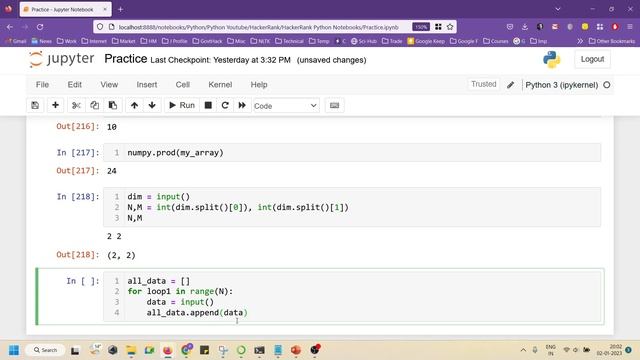The height and width of the screenshot is (360, 640).
Task: Click the pencil edit-mode indicator icon
Action: point(510,85)
